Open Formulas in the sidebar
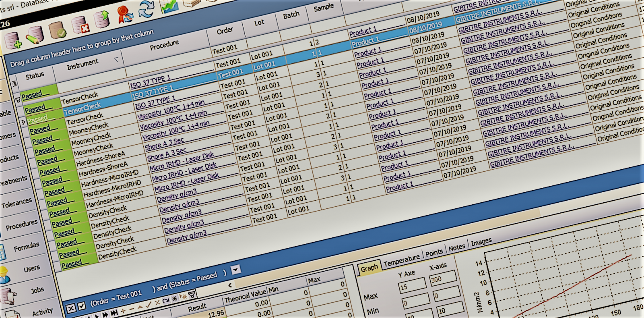Image resolution: width=644 pixels, height=318 pixels. (27, 246)
